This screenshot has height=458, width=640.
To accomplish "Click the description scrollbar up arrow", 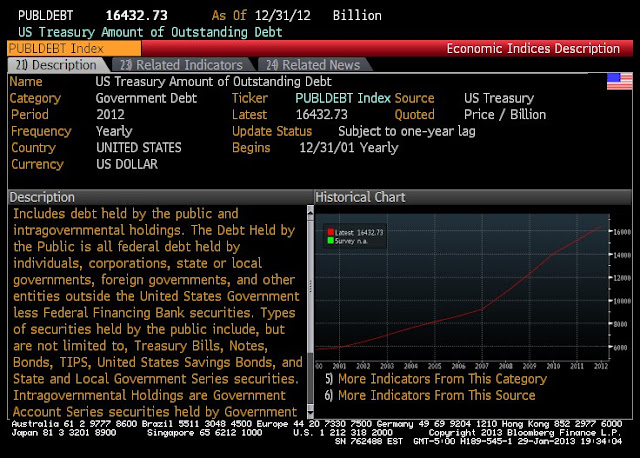I will [310, 211].
